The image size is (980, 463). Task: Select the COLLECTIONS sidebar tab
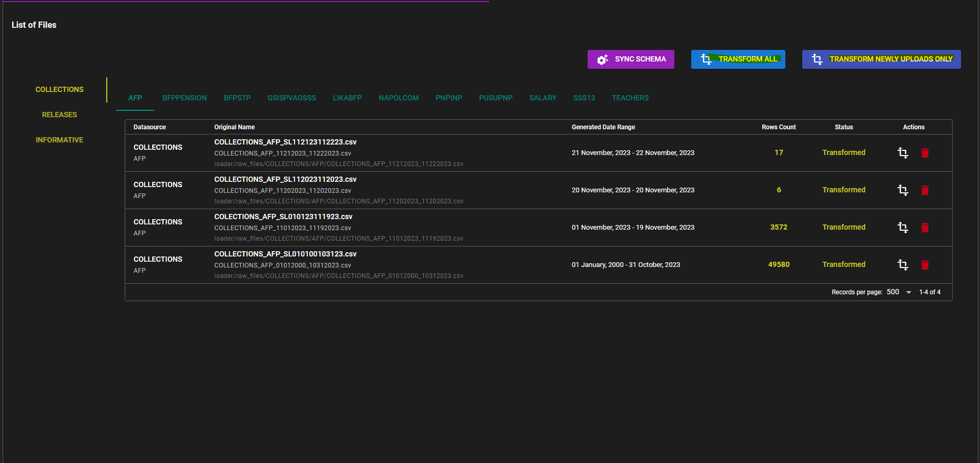click(x=59, y=90)
